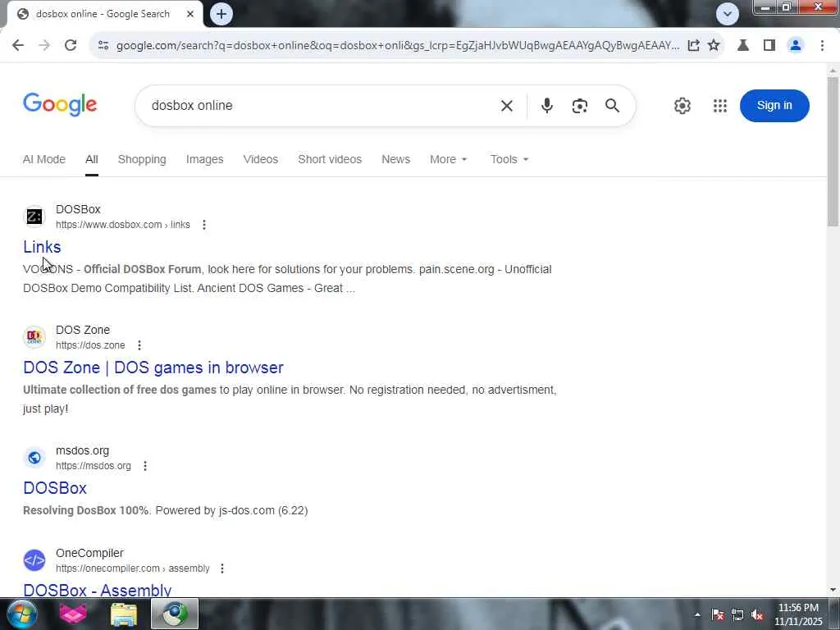Open Google quick settings gear
Screen dimensions: 840x630
pyautogui.click(x=682, y=106)
